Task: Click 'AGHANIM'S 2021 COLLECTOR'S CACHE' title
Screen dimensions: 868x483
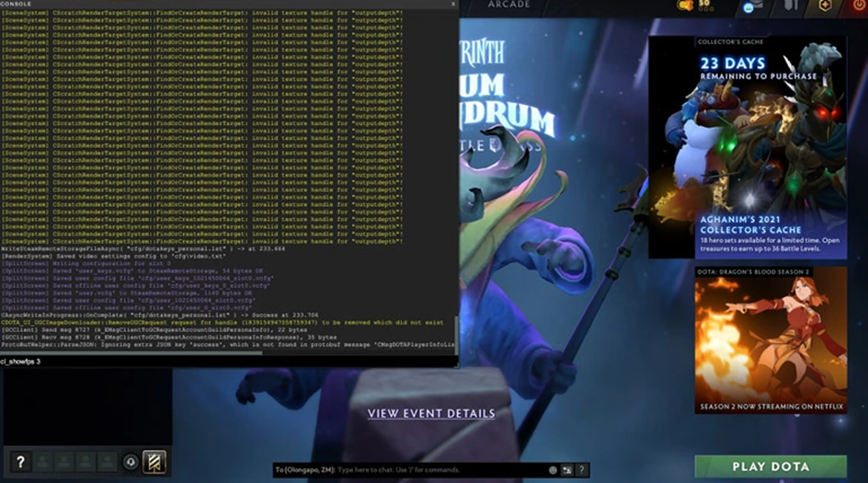Action: (750, 224)
